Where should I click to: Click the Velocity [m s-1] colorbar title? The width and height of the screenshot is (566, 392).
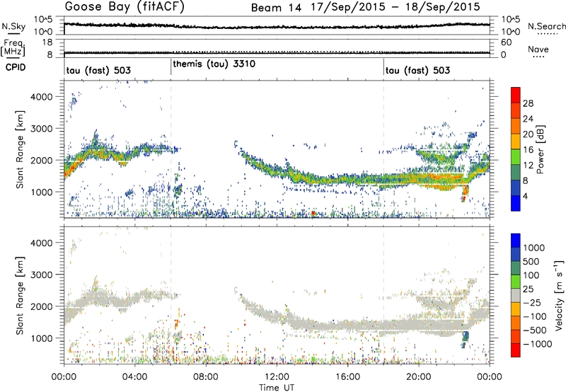click(559, 294)
